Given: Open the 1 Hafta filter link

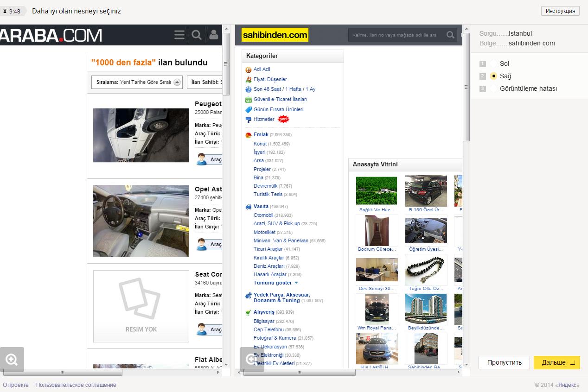Looking at the screenshot, I should pyautogui.click(x=293, y=89).
